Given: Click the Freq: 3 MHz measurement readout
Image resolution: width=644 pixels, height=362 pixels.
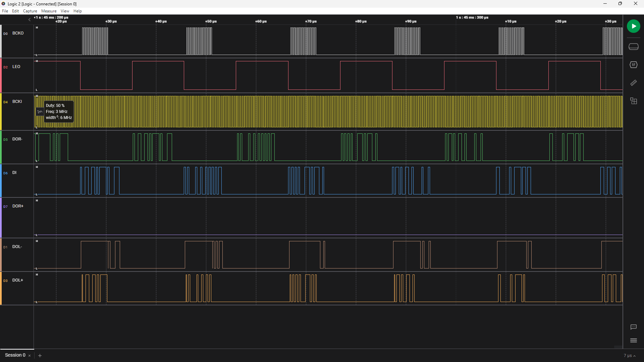Looking at the screenshot, I should pos(57,112).
